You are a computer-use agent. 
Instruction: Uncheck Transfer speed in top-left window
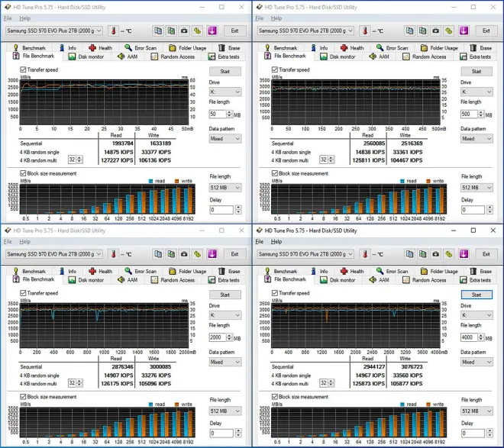[x=23, y=69]
